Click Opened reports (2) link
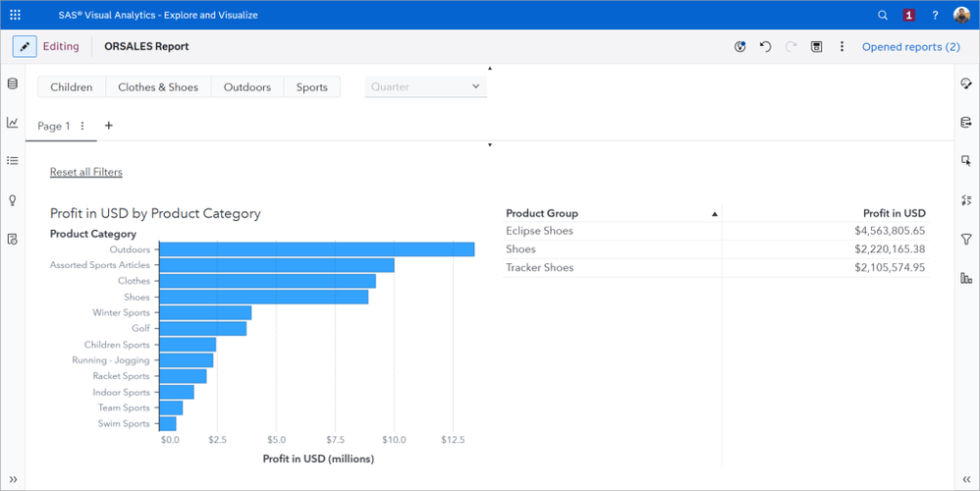The image size is (980, 491). coord(910,46)
